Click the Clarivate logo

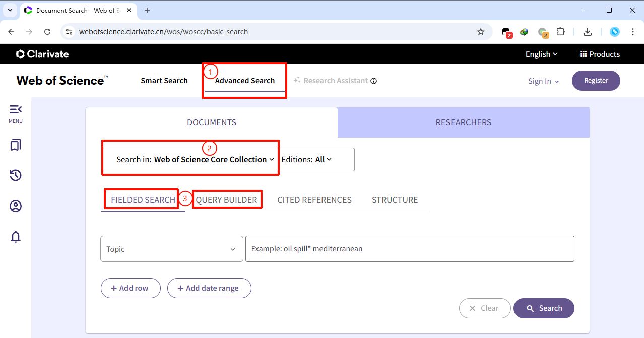[42, 54]
